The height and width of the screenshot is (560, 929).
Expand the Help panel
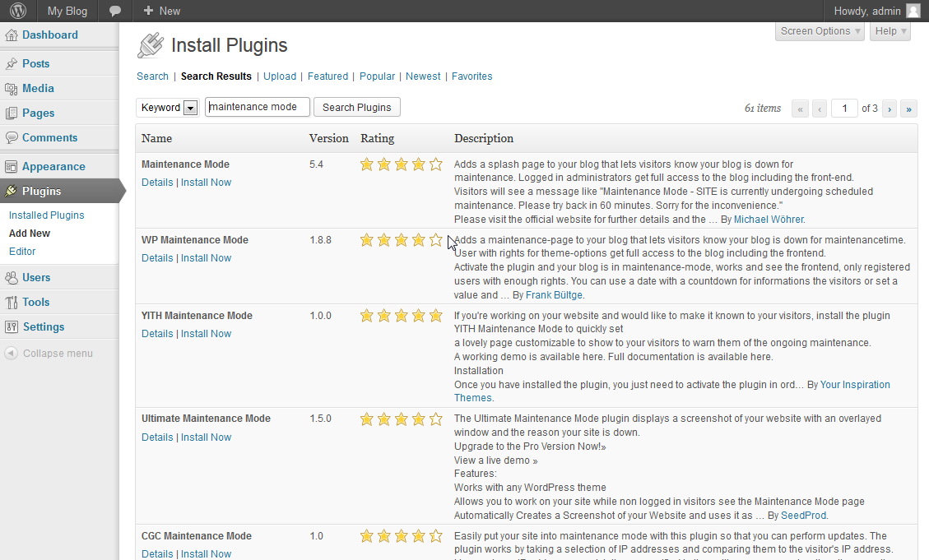pyautogui.click(x=890, y=31)
